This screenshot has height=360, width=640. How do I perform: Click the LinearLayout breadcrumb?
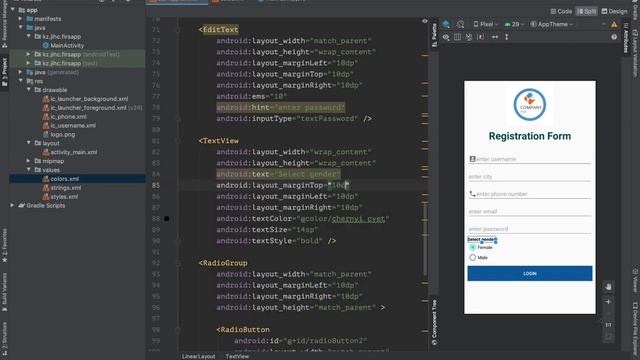tap(198, 356)
